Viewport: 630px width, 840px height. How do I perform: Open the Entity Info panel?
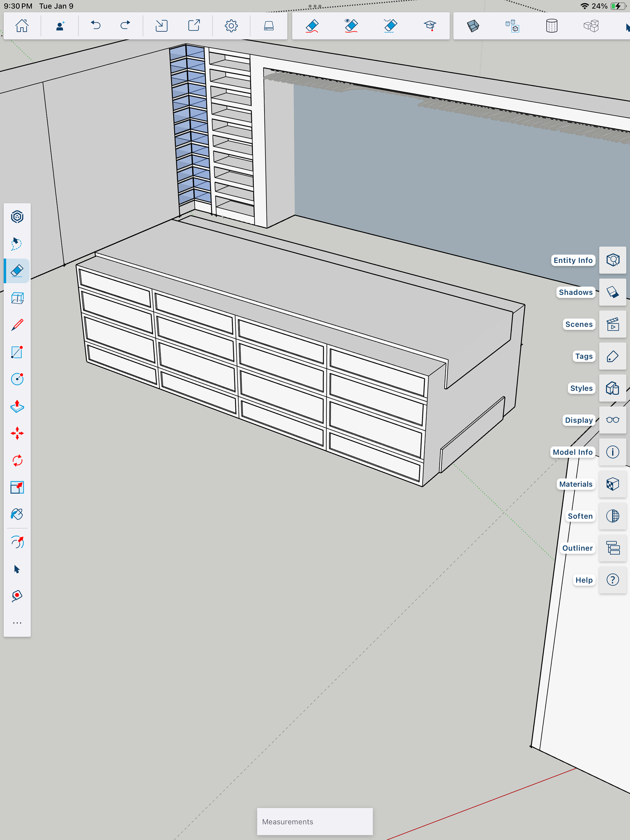coord(613,260)
